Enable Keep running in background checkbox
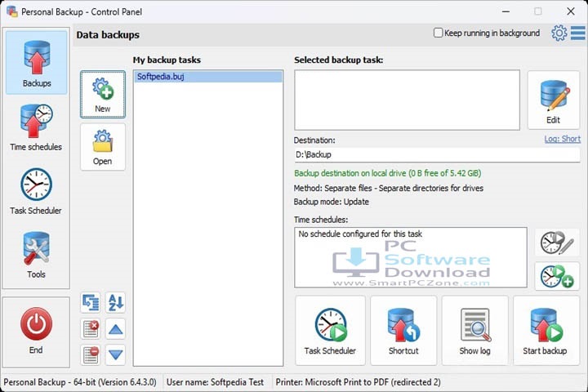The image size is (588, 392). click(x=438, y=33)
